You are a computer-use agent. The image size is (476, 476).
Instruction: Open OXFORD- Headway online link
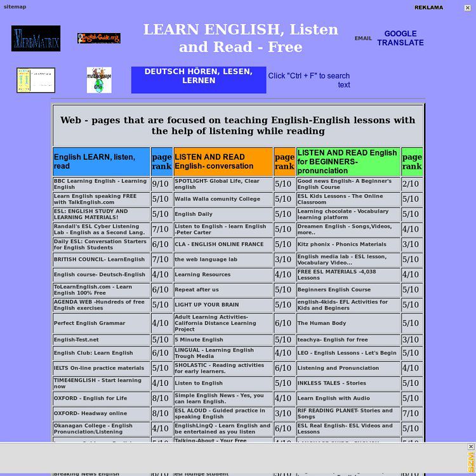tap(90, 413)
